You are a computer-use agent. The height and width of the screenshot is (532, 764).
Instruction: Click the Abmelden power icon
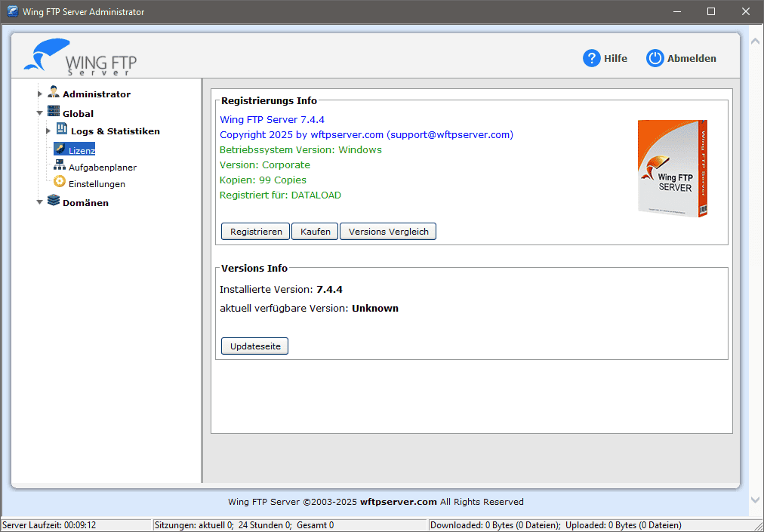point(655,58)
